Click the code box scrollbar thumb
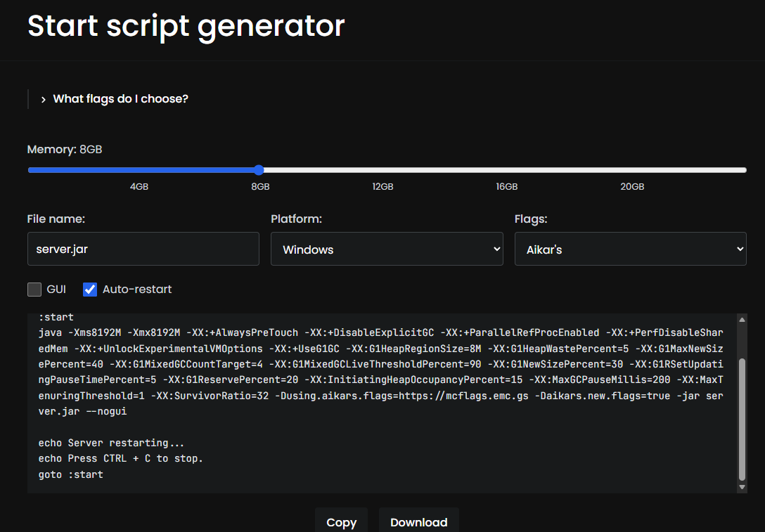This screenshot has width=765, height=532. coord(742,418)
